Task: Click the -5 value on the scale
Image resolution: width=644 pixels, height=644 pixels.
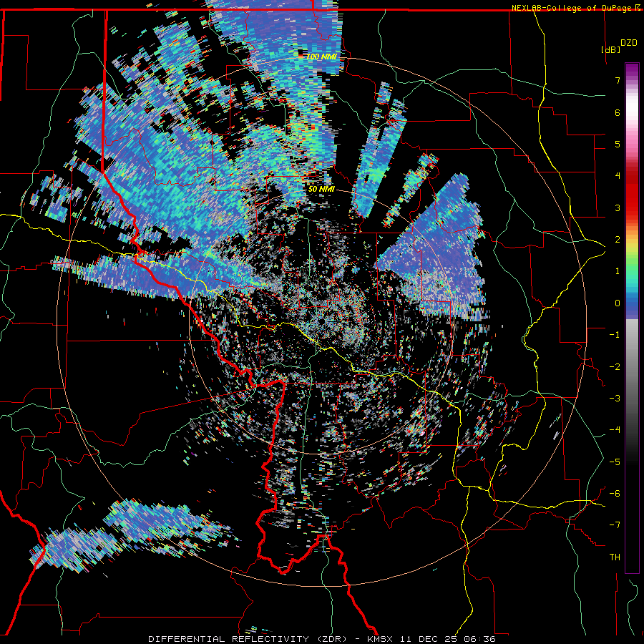Action: [615, 462]
